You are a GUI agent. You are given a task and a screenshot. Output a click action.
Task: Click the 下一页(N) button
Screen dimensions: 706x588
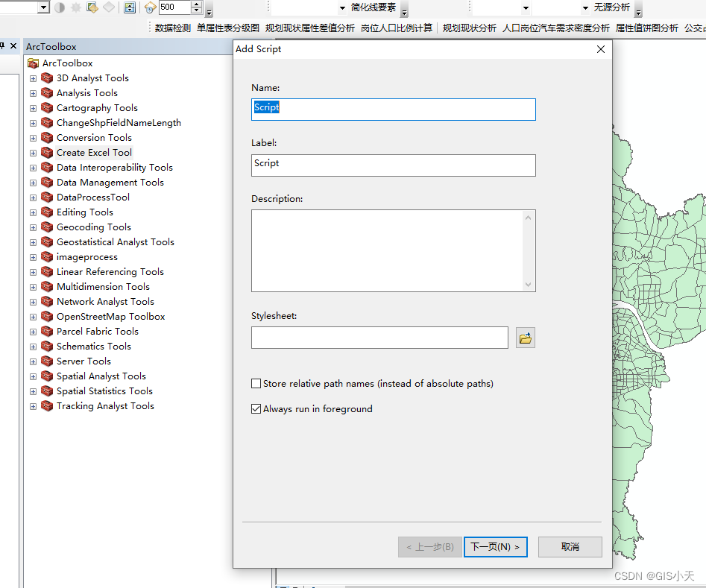point(495,546)
